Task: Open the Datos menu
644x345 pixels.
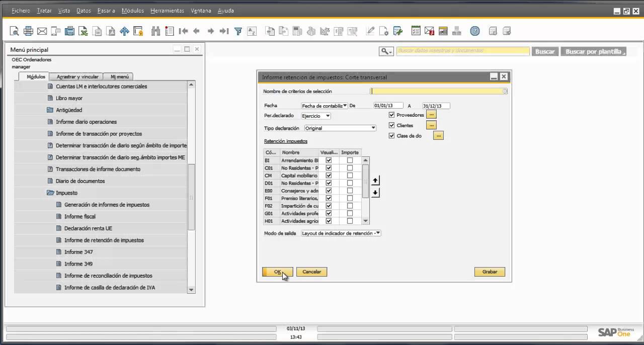Action: click(x=84, y=11)
